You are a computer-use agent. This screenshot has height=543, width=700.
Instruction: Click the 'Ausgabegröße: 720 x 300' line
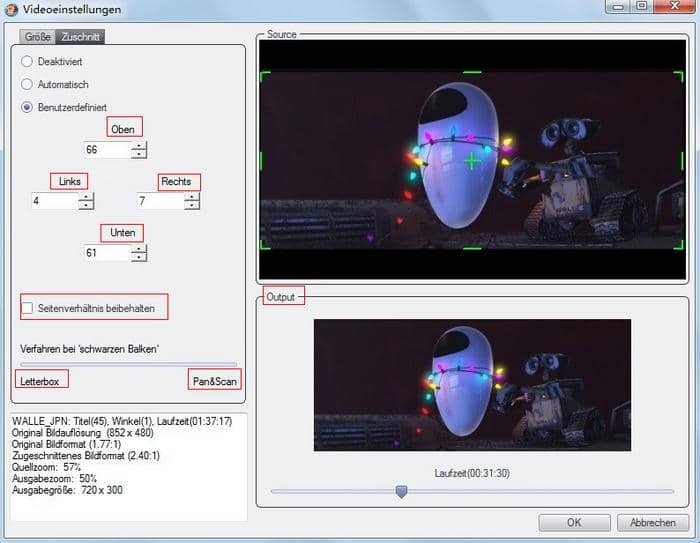click(67, 490)
